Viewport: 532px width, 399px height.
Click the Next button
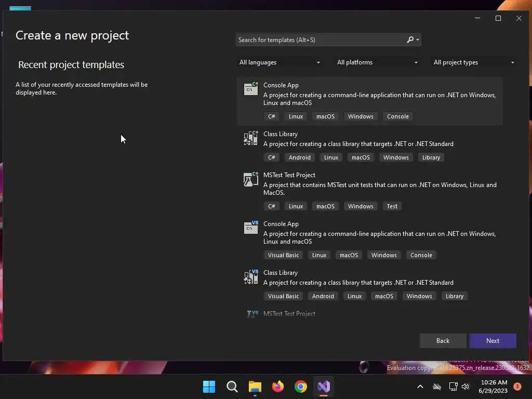click(493, 341)
